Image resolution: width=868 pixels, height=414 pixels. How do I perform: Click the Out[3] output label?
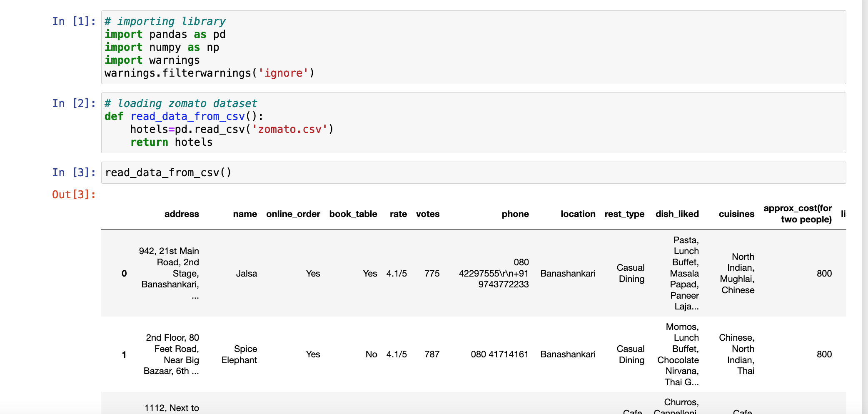point(73,194)
